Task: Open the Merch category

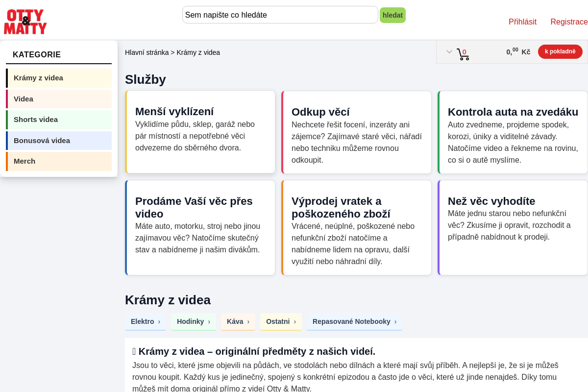Action: [59, 161]
